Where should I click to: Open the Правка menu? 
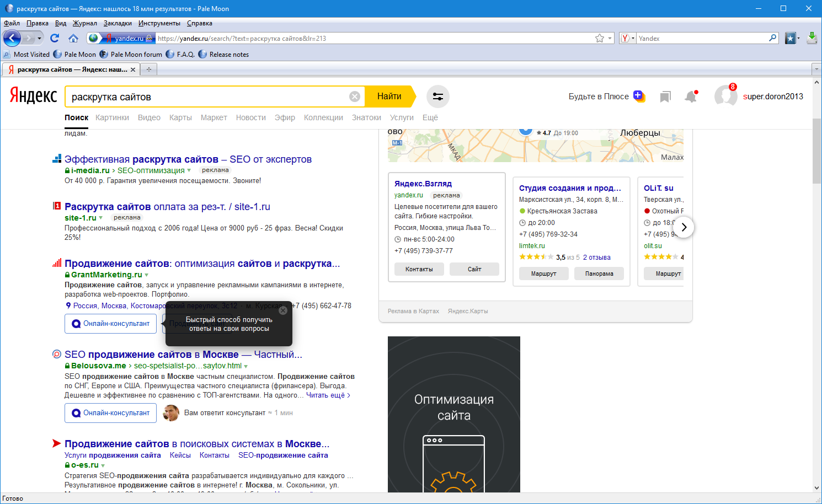(x=37, y=23)
